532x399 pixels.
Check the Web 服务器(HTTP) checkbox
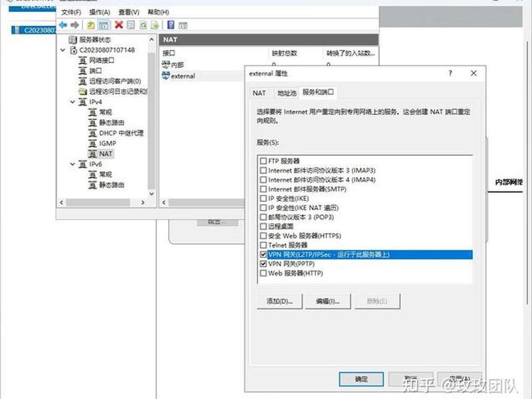click(263, 273)
